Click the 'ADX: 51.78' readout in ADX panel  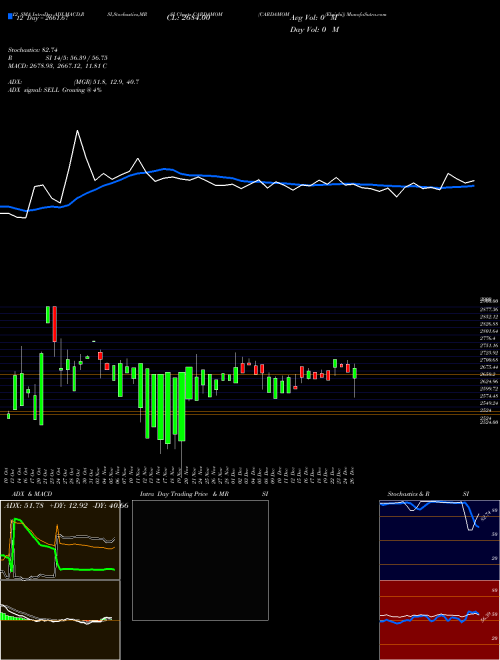click(24, 506)
